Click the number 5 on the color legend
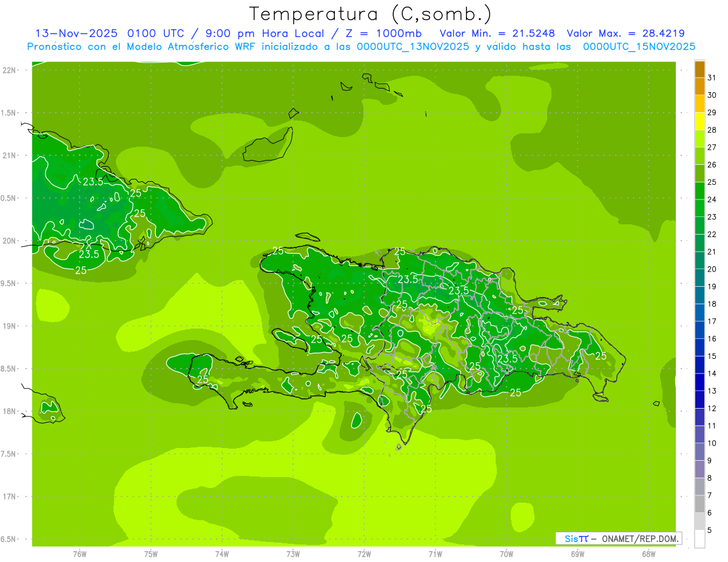Screen dimensions: 728x562 (710, 530)
